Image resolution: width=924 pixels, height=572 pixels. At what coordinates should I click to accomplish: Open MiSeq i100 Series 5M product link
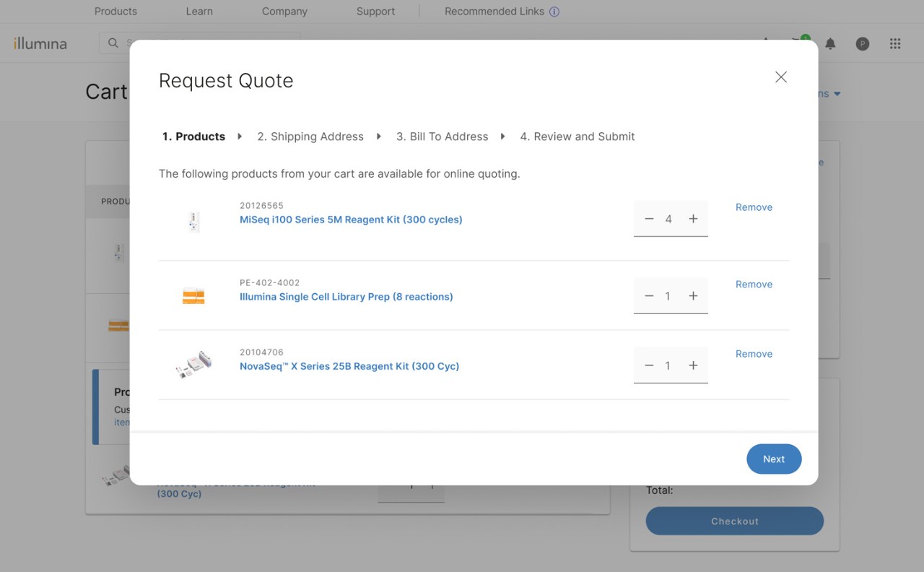pos(351,220)
